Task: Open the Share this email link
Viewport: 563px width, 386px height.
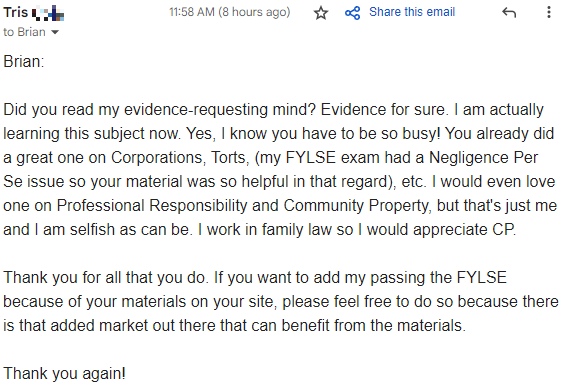Action: tap(412, 12)
